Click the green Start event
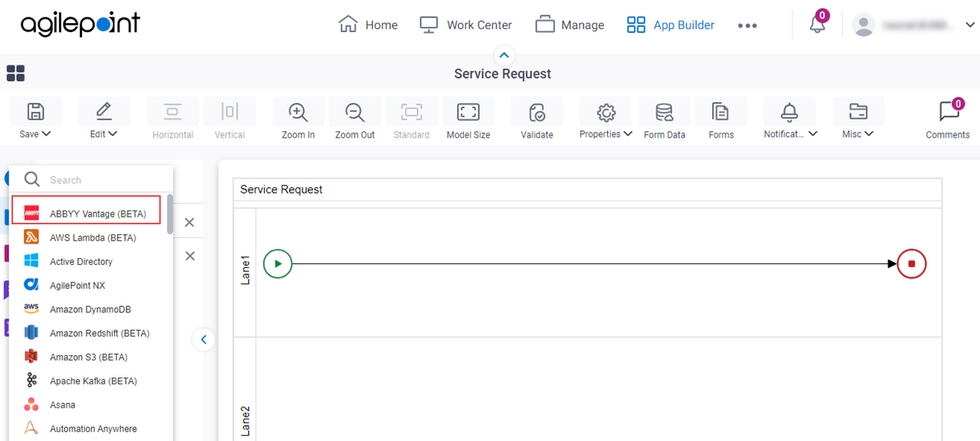Screen dimensions: 980x441 pyautogui.click(x=278, y=263)
